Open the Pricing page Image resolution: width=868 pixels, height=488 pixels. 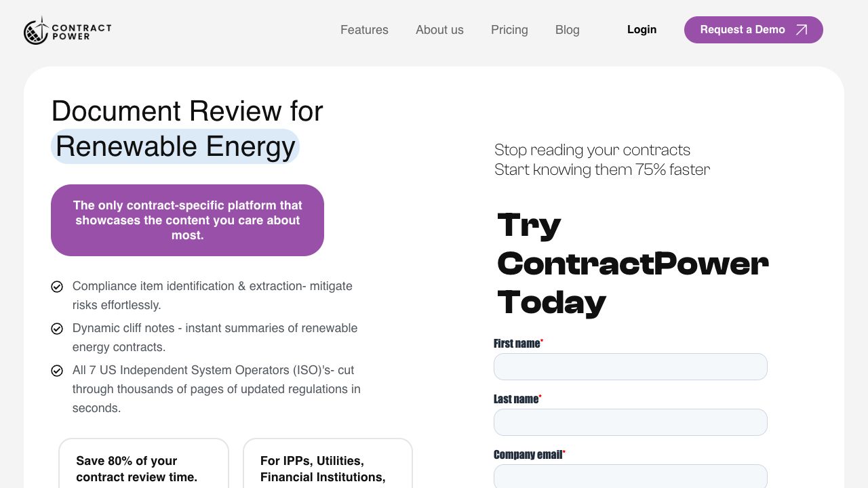509,30
